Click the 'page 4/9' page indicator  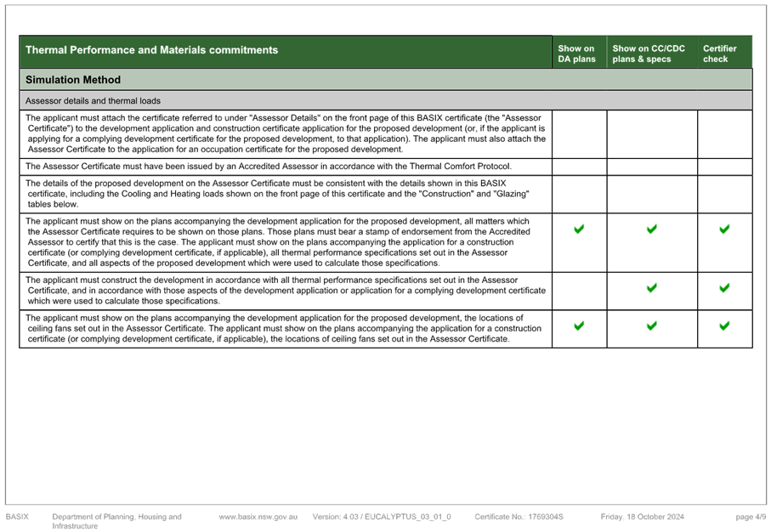751,517
